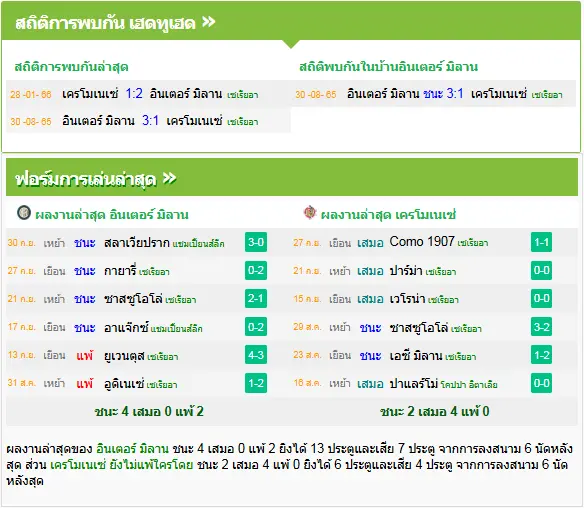Click the summary ชนะ 4 เสมอ 0 แพ้ 2
The image size is (584, 508).
[x=149, y=412]
